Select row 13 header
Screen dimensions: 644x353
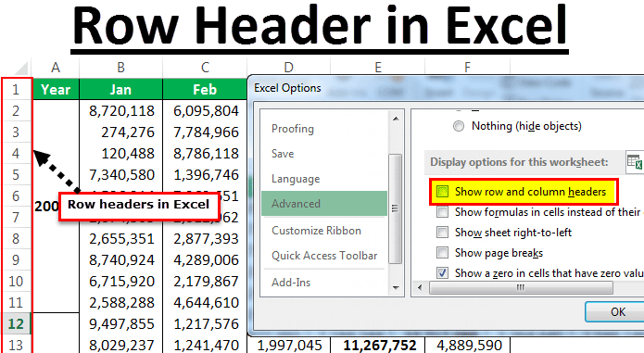(x=17, y=345)
